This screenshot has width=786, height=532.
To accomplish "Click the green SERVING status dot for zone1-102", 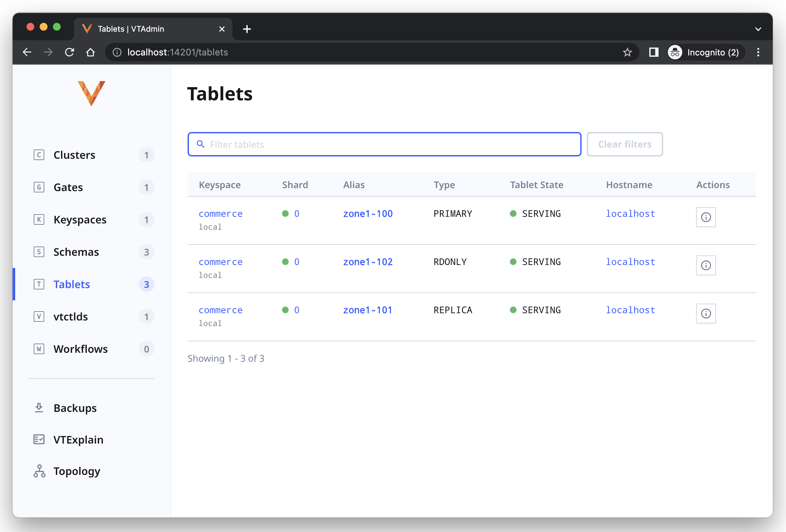I will [x=514, y=261].
